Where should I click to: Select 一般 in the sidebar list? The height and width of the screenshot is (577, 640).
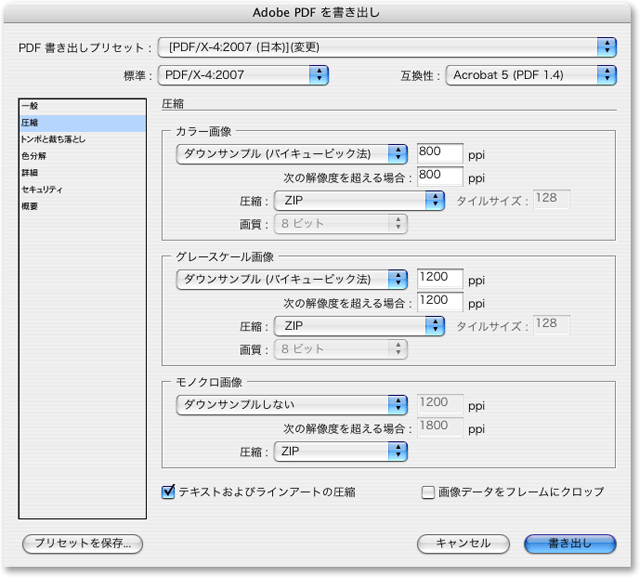point(31,106)
